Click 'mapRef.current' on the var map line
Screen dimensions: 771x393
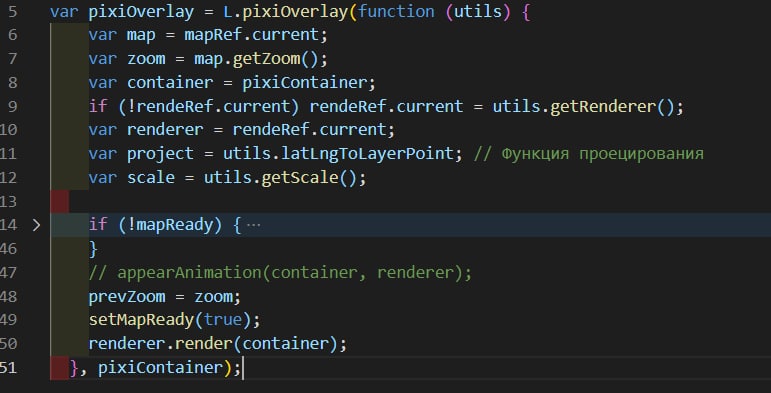click(251, 35)
